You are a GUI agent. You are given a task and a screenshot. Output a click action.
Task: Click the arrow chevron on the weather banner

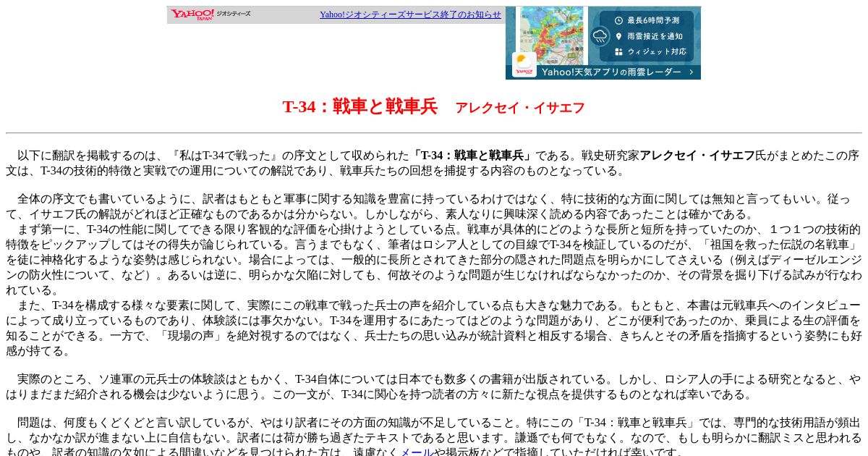click(692, 72)
